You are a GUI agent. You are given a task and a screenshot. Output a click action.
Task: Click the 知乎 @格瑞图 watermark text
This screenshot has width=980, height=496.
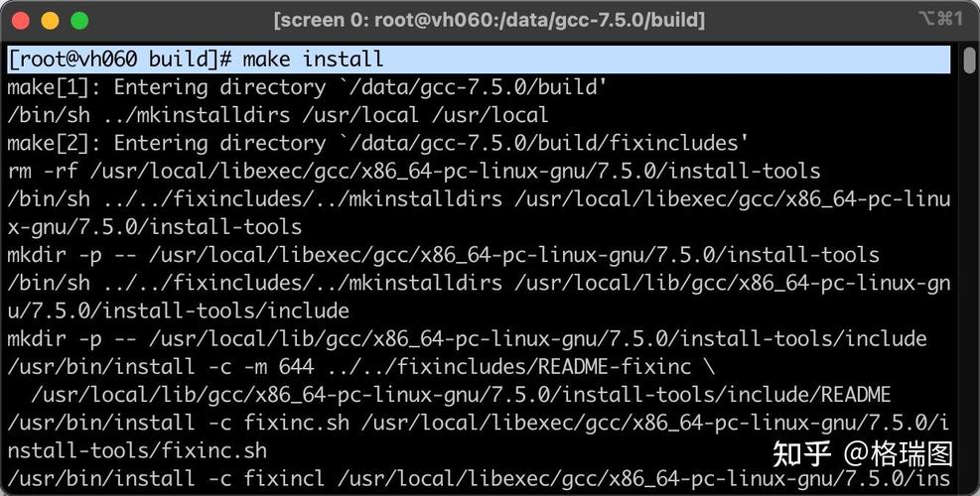[x=863, y=454]
